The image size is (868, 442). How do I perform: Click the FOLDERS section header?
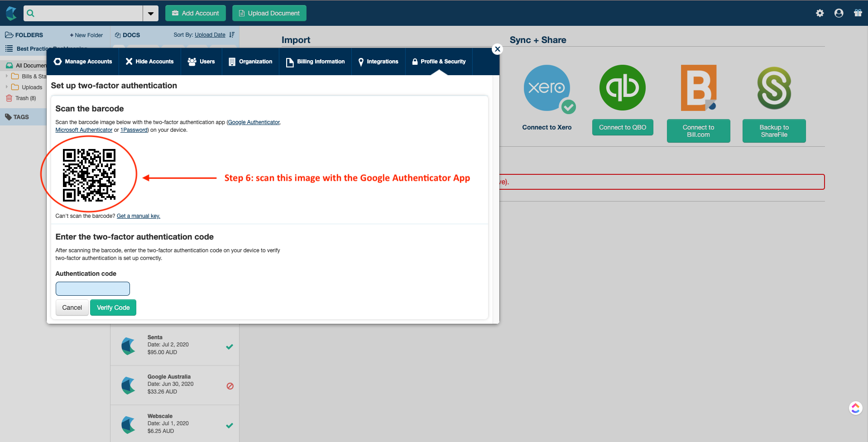24,35
